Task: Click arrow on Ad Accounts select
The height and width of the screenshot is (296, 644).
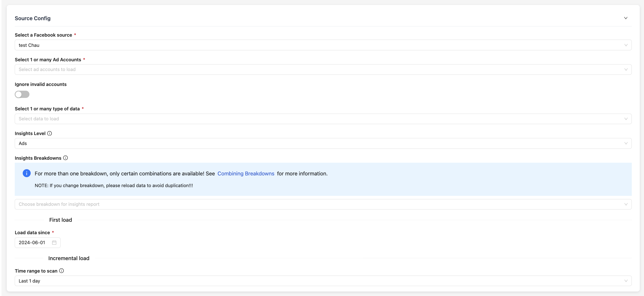Action: tap(626, 70)
